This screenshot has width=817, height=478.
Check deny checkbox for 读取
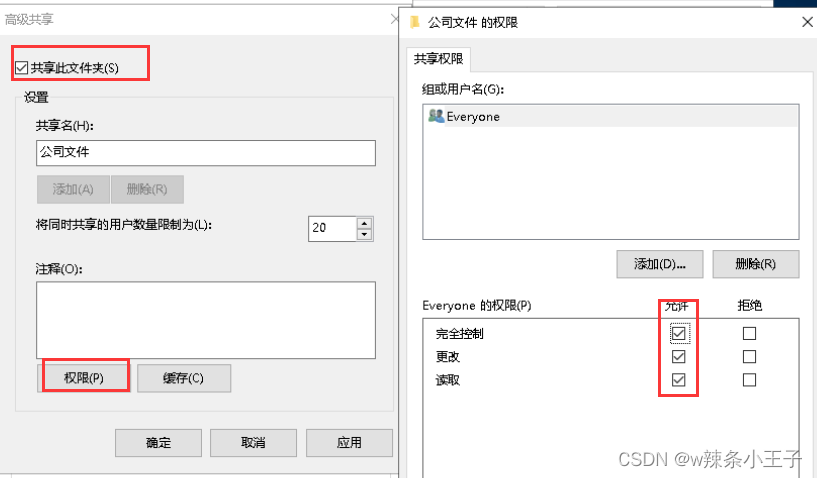click(x=749, y=380)
